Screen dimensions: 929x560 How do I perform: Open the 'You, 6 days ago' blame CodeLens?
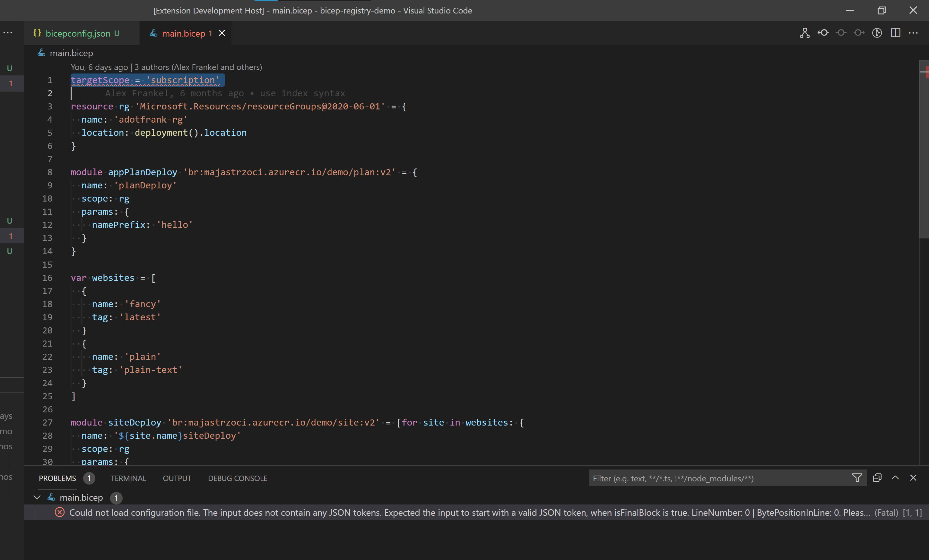pyautogui.click(x=99, y=67)
